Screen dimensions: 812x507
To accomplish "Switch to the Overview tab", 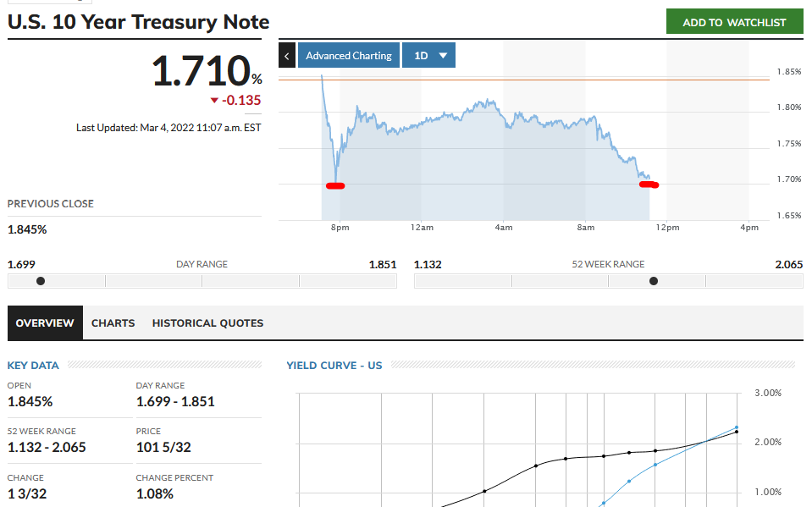I will [x=45, y=323].
